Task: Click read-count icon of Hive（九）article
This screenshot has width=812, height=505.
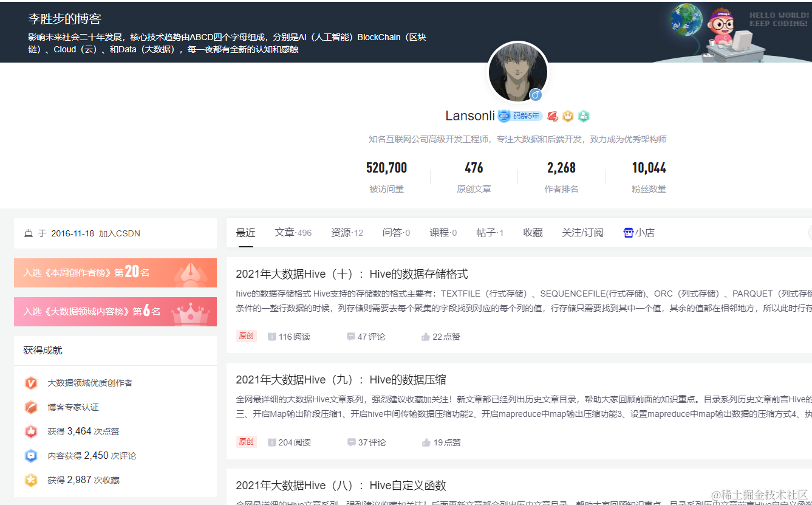Action: pos(272,442)
